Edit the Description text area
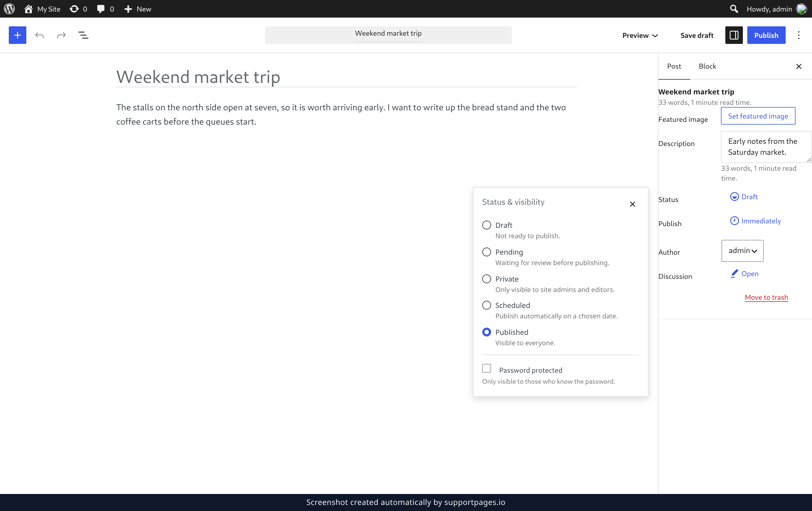Viewport: 812px width, 511px height. tap(766, 147)
